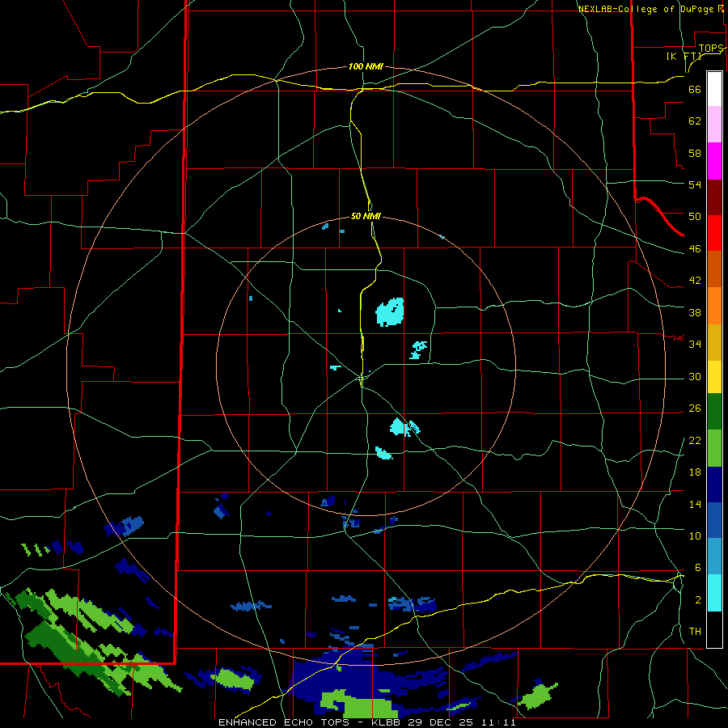Click the "26" scale label
Image resolution: width=728 pixels, height=728 pixels.
click(695, 408)
